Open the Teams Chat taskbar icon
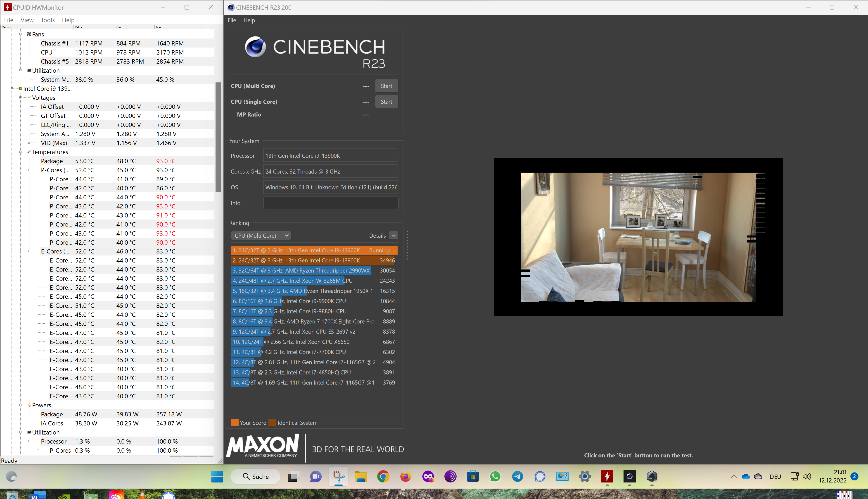 pyautogui.click(x=315, y=476)
